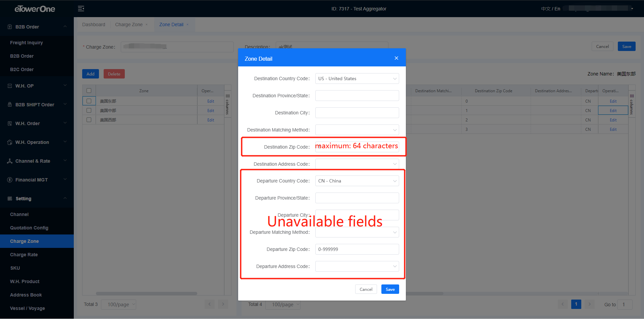The width and height of the screenshot is (644, 319).
Task: Change zone list 100/page size selector
Action: pos(119,304)
